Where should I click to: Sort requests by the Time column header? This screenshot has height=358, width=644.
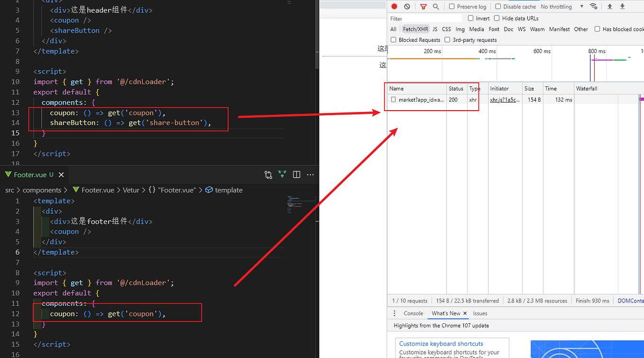point(558,89)
